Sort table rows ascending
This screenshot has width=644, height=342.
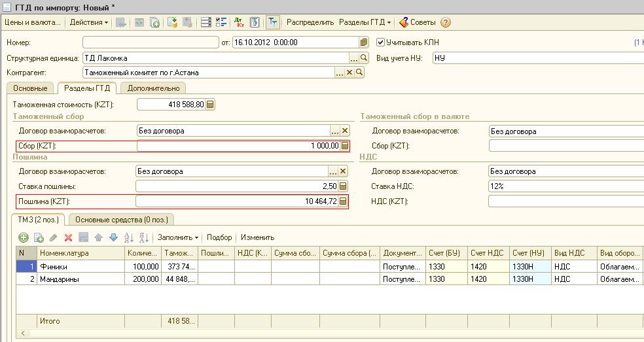[x=129, y=237]
